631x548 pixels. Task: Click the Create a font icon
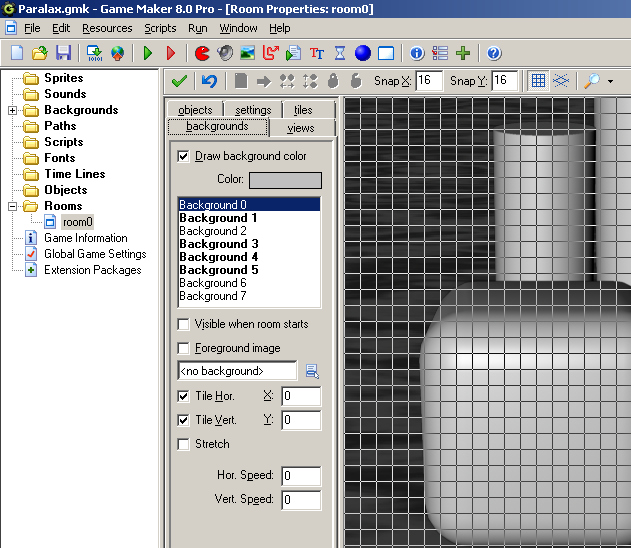317,53
